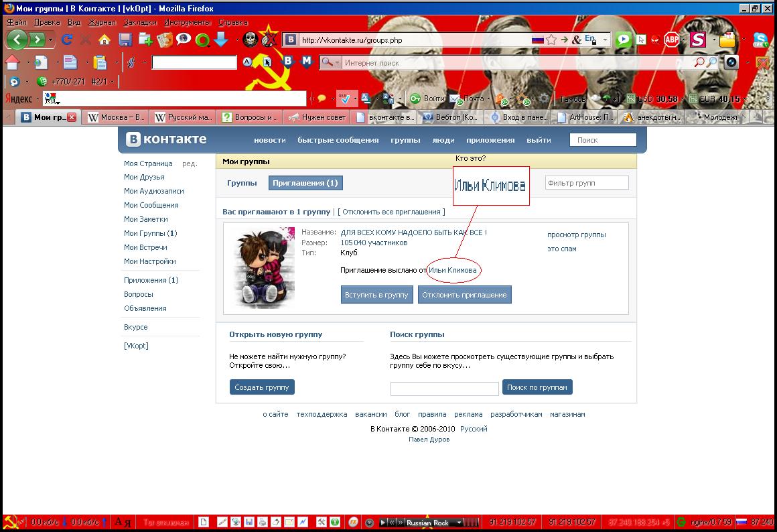Click the Skype icon in toolbar

pyautogui.click(x=760, y=40)
